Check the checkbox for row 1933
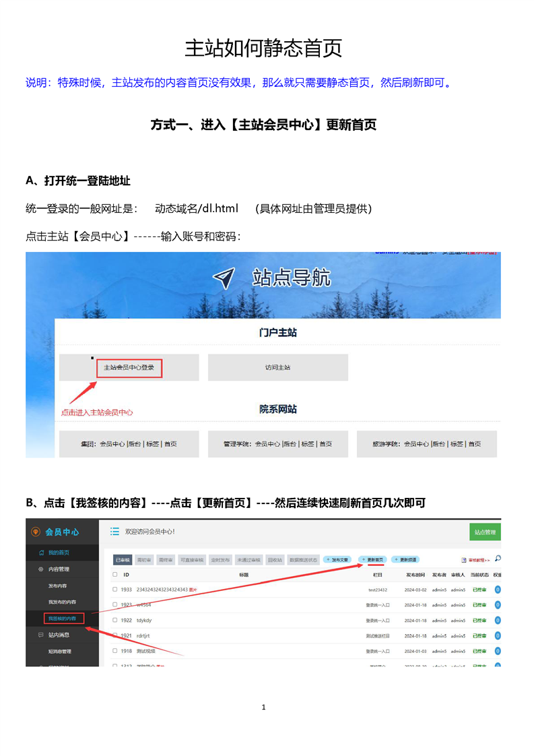This screenshot has height=756, width=534. pos(115,589)
